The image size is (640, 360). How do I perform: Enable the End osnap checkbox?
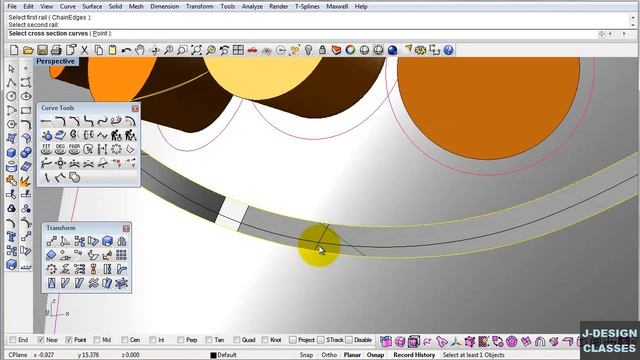click(13, 340)
